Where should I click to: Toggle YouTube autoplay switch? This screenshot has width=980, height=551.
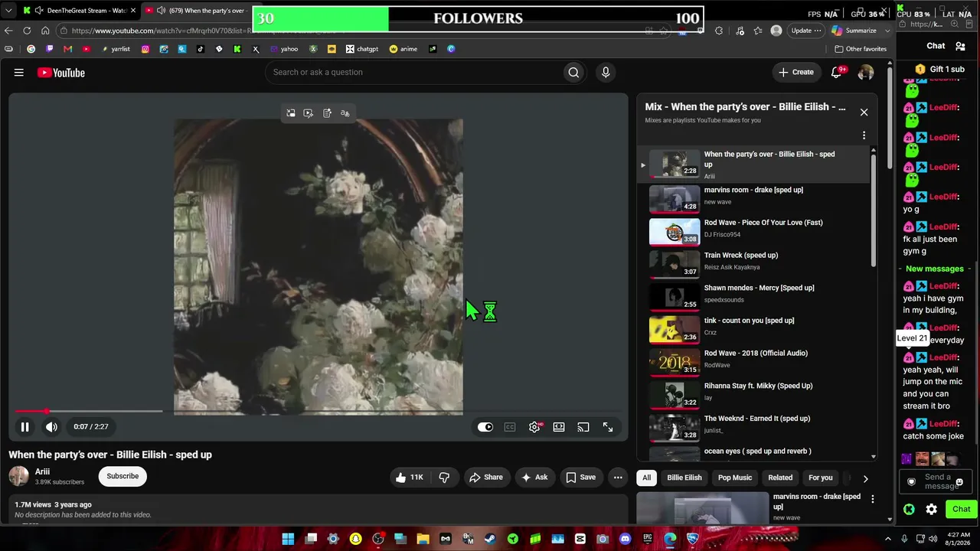(485, 427)
